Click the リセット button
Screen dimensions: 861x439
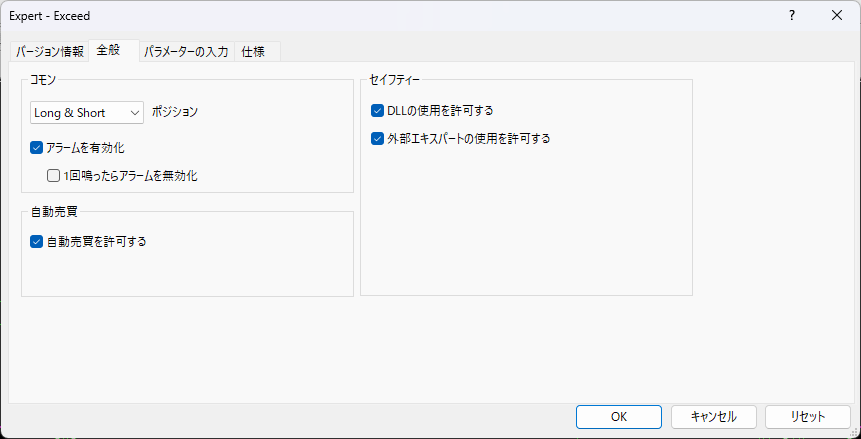[x=808, y=417]
